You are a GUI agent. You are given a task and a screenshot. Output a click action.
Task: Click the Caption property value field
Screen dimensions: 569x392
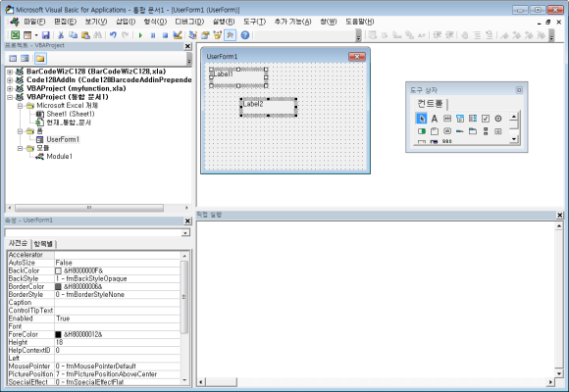[117, 303]
